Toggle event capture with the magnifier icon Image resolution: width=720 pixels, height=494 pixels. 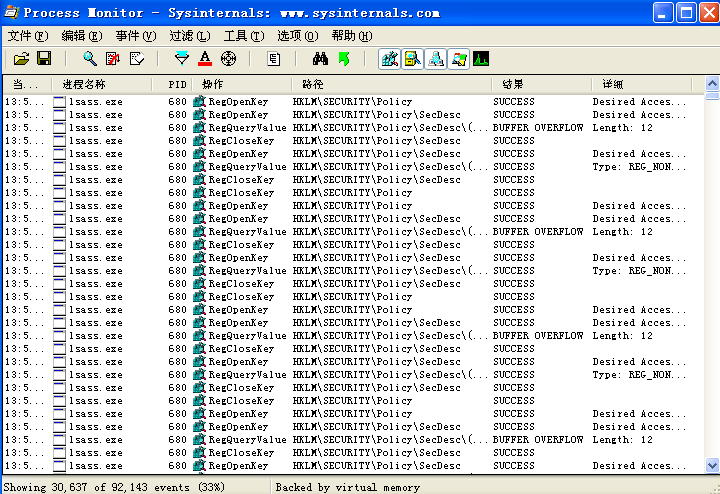click(90, 59)
